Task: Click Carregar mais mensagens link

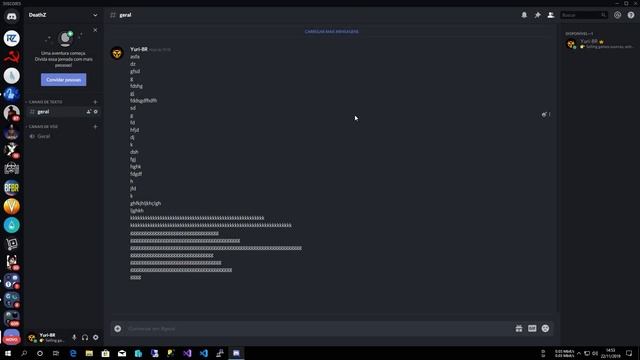Action: coord(331,31)
